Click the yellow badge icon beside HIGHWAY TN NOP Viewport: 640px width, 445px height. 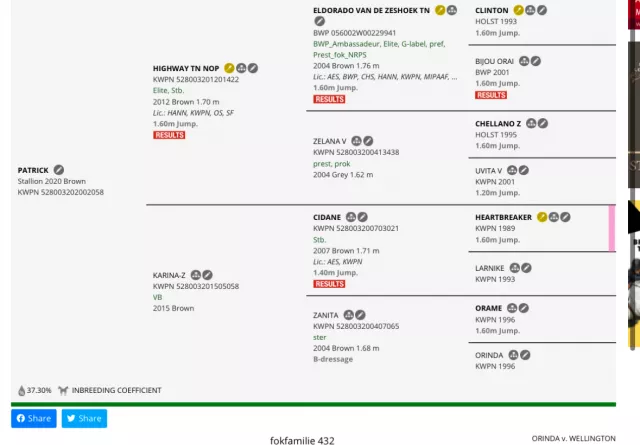pos(229,68)
